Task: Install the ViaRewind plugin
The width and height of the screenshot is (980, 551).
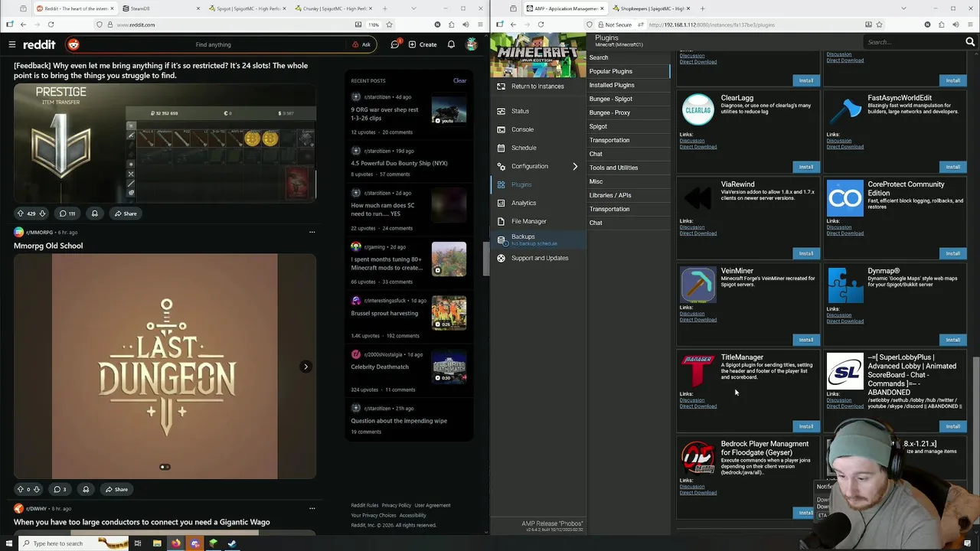Action: click(806, 253)
